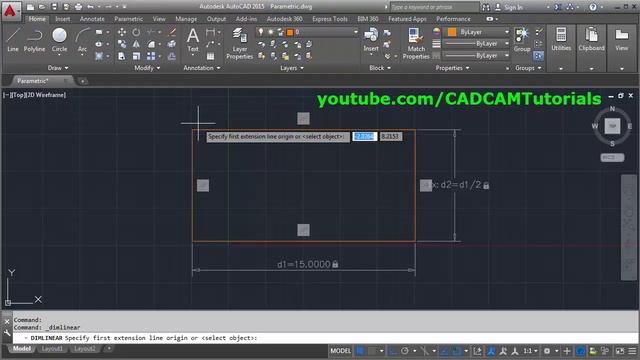The width and height of the screenshot is (640, 360).
Task: Toggle ortho mode in status bar
Action: pyautogui.click(x=392, y=351)
